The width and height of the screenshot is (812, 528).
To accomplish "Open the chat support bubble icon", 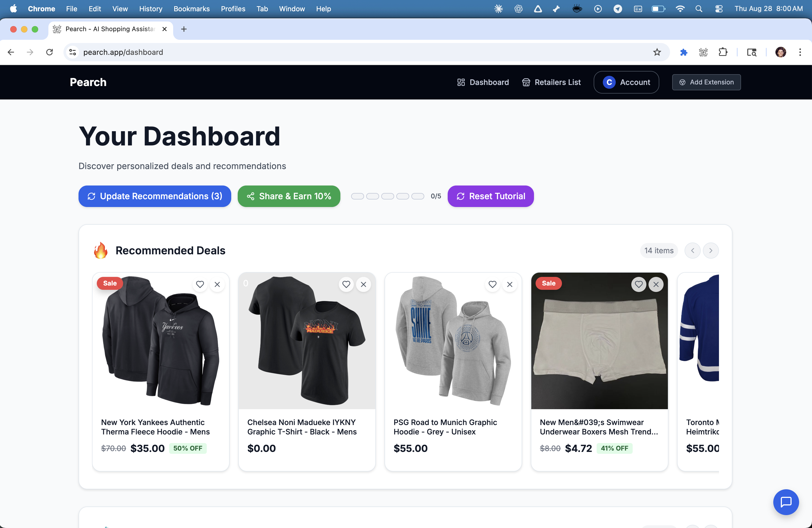I will coord(786,502).
